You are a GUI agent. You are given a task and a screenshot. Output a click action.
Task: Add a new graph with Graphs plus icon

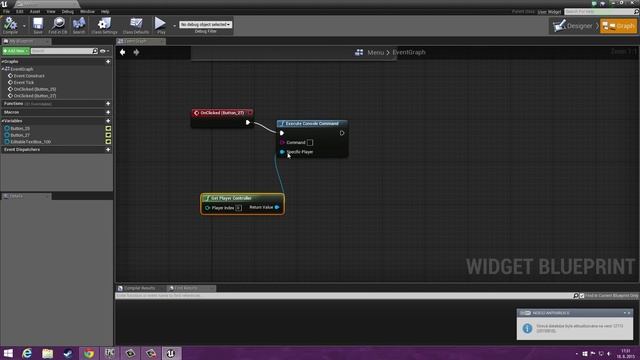coord(108,62)
